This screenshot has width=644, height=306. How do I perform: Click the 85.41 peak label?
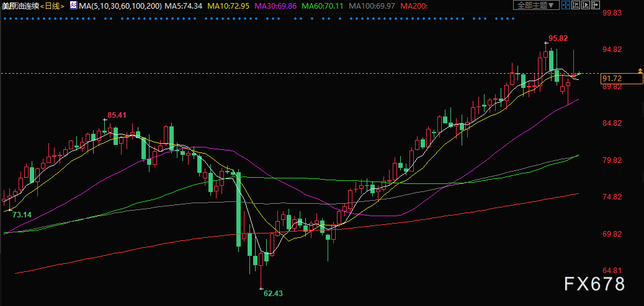pos(117,115)
